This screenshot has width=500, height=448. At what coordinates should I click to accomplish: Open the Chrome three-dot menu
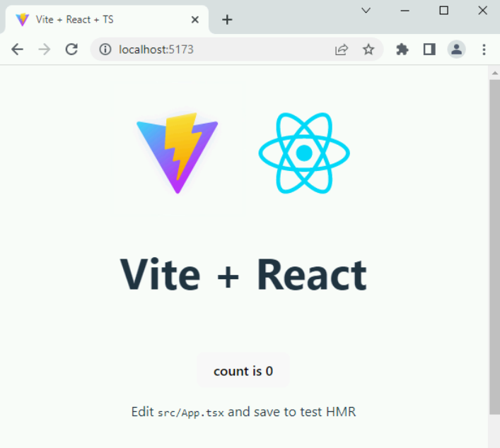[x=484, y=49]
